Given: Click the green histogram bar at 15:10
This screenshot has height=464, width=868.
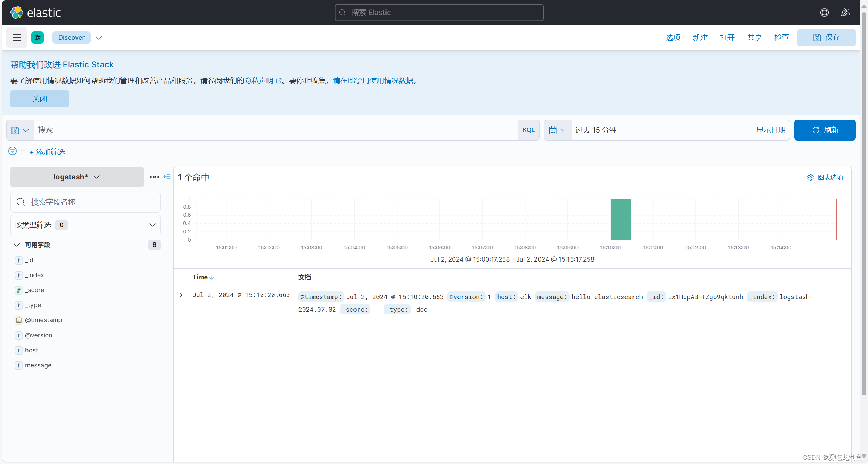Looking at the screenshot, I should coord(621,219).
